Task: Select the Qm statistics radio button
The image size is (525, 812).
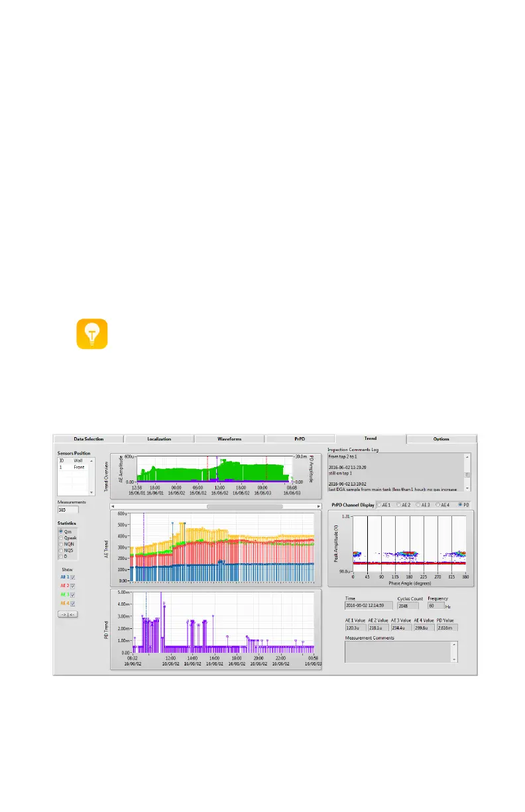Action: point(61,531)
